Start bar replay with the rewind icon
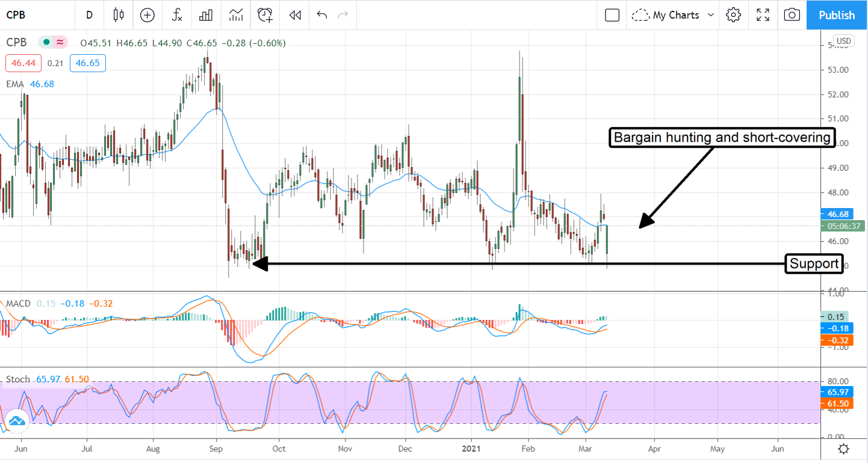The width and height of the screenshot is (868, 463). pos(295,15)
